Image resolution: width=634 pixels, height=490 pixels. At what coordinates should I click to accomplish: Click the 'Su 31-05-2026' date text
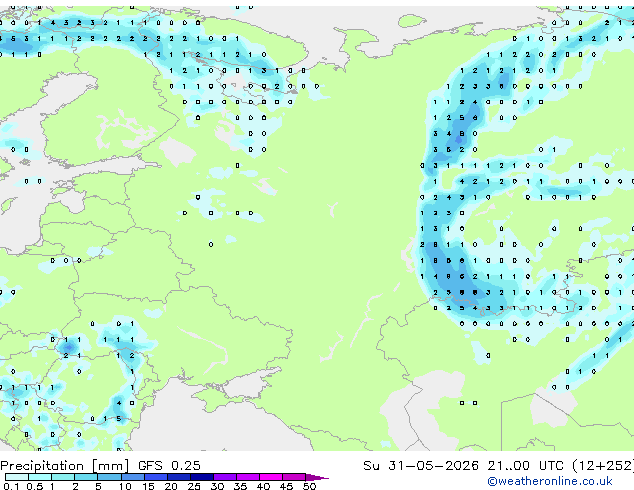[421, 466]
